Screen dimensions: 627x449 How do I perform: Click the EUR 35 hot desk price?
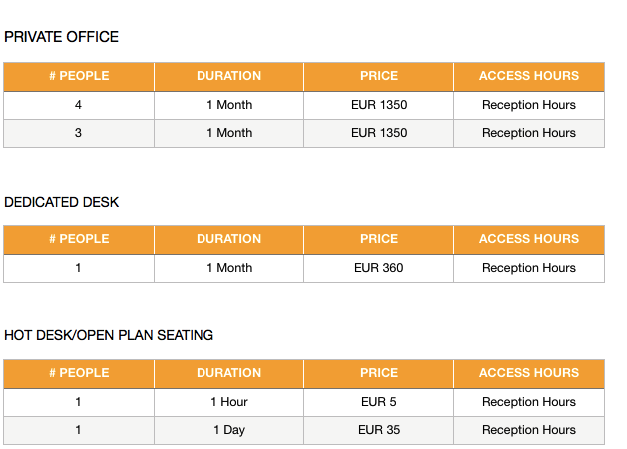click(379, 429)
